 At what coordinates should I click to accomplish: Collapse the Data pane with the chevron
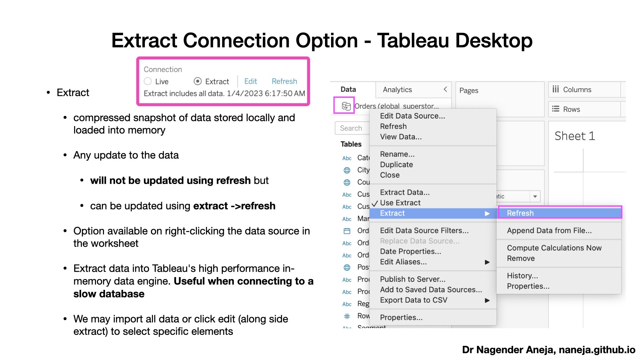pyautogui.click(x=445, y=89)
